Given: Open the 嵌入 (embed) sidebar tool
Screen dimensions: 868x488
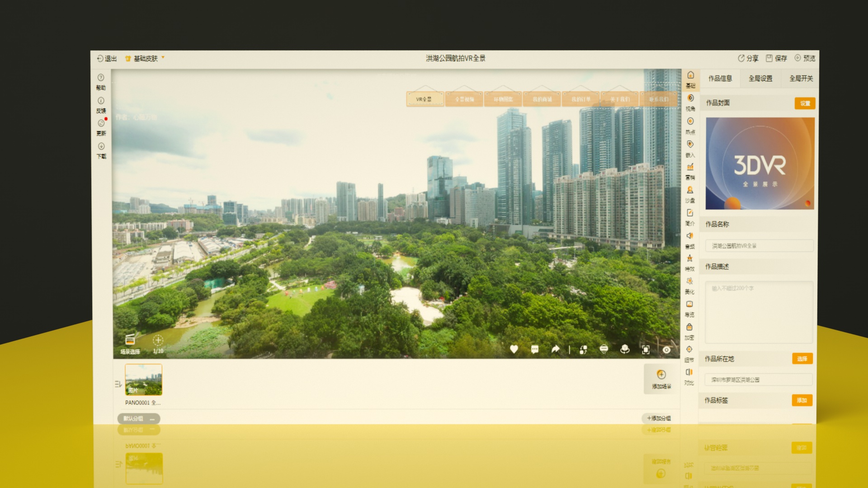Looking at the screenshot, I should [x=690, y=149].
